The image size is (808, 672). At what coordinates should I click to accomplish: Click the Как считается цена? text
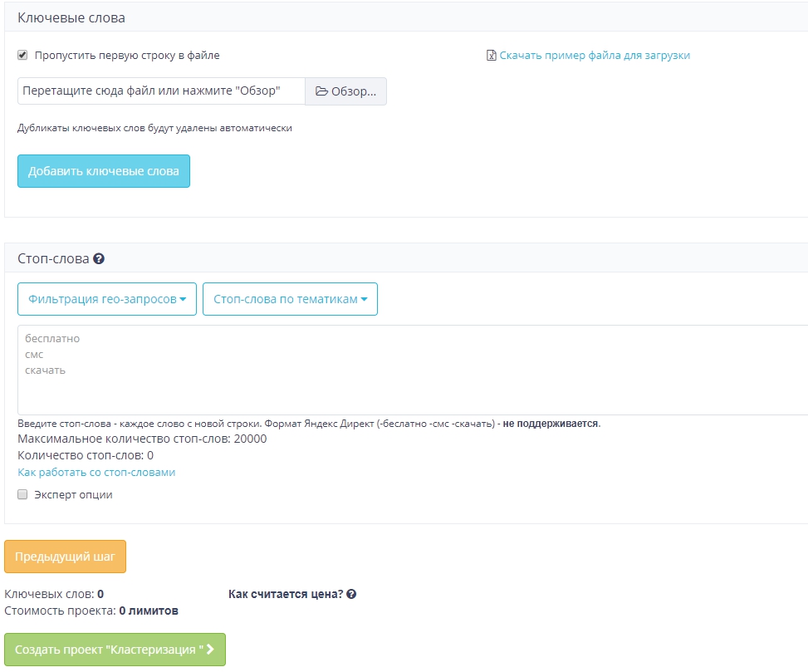[286, 595]
